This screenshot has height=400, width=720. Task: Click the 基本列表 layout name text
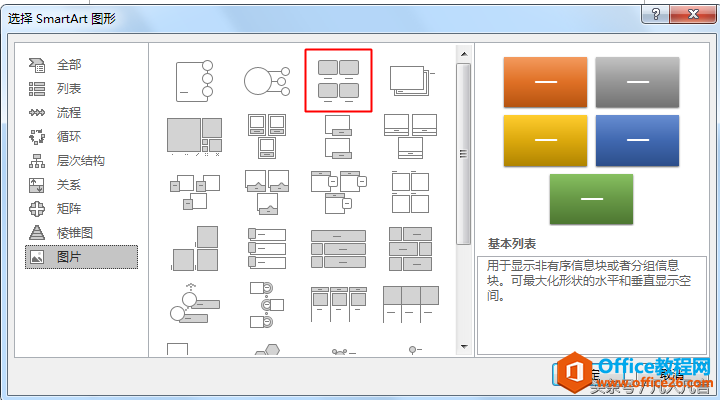point(512,244)
